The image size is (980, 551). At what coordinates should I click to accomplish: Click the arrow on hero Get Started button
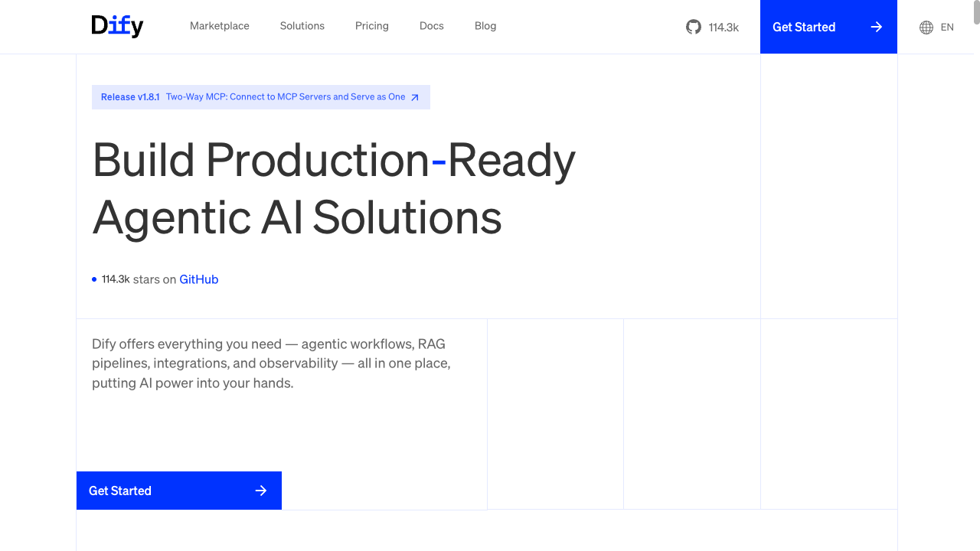point(261,491)
